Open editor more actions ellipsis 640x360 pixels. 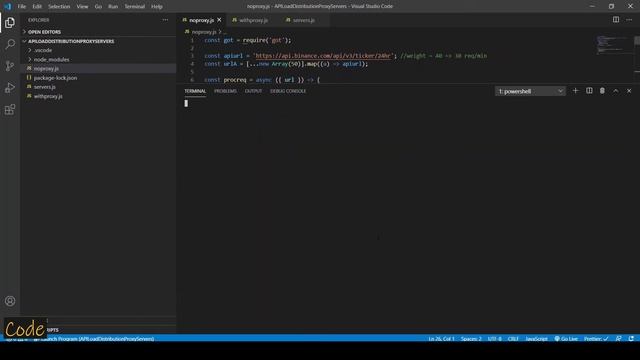click(x=629, y=20)
